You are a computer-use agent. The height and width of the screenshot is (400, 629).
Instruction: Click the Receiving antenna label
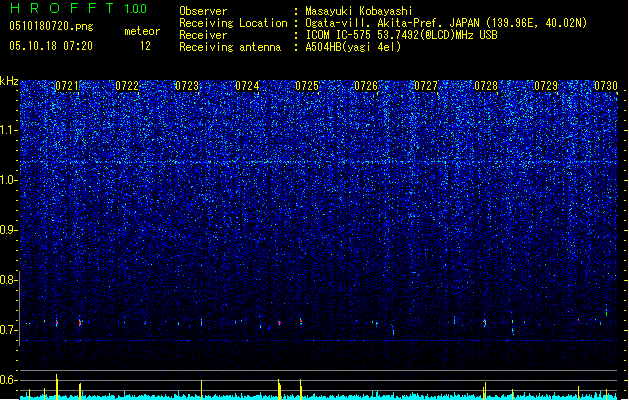coord(230,47)
